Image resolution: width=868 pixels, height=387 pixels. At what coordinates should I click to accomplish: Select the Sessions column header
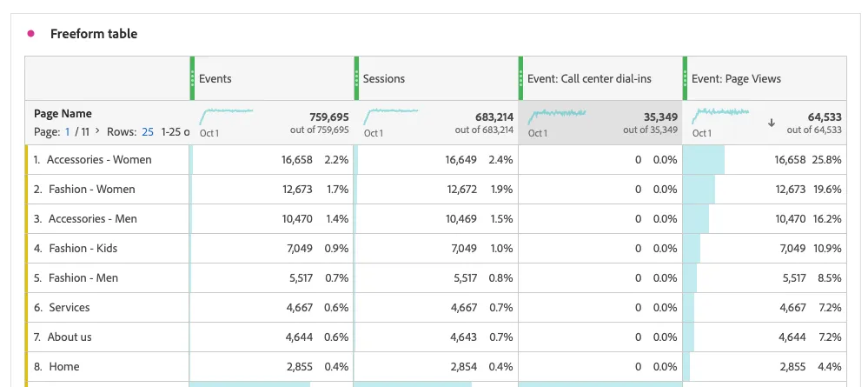coord(384,79)
